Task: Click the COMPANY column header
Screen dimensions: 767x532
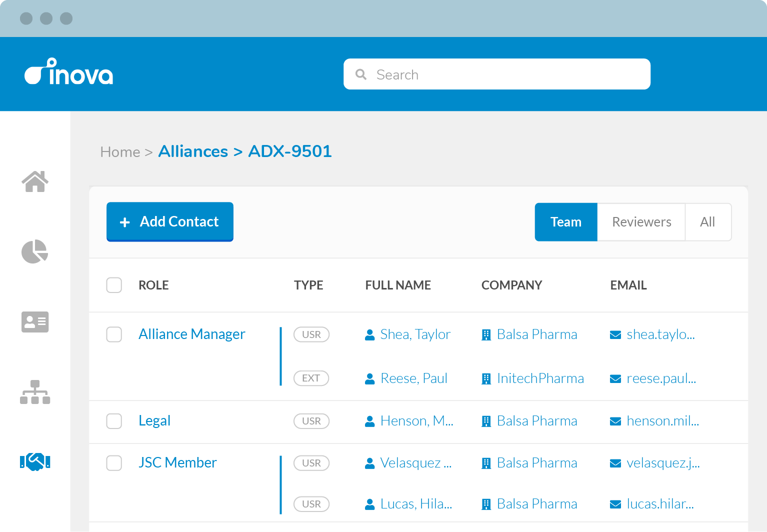Action: [x=511, y=285]
